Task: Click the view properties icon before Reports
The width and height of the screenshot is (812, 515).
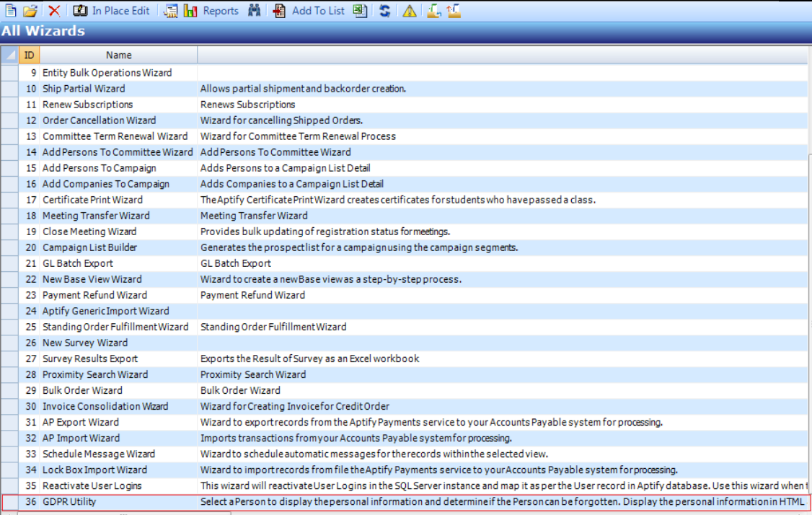Action: click(170, 10)
